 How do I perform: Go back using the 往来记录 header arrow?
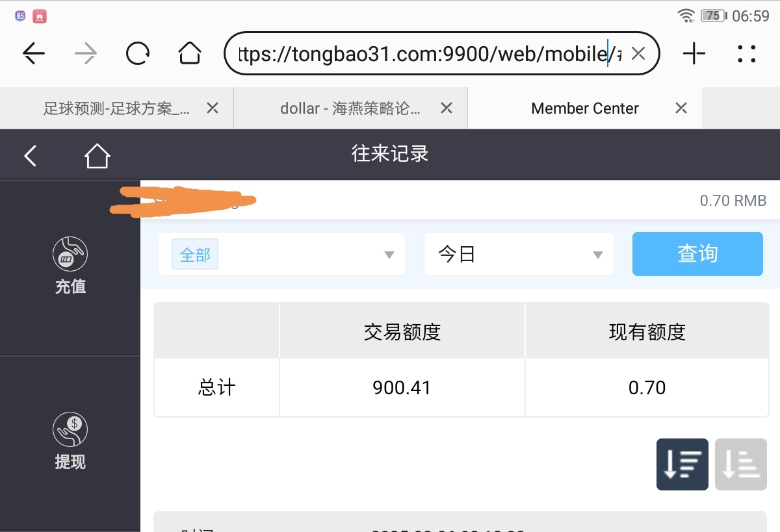pyautogui.click(x=30, y=155)
